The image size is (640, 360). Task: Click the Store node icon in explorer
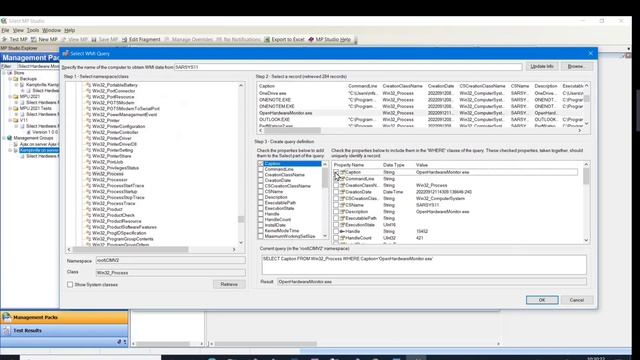click(9, 73)
